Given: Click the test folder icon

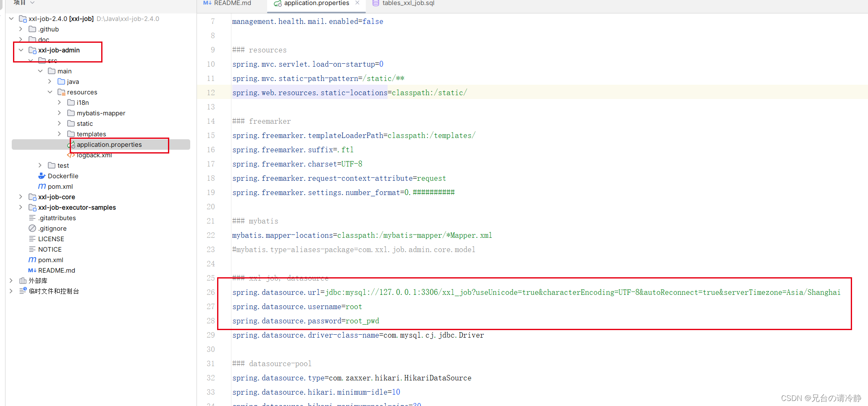Looking at the screenshot, I should click(52, 165).
